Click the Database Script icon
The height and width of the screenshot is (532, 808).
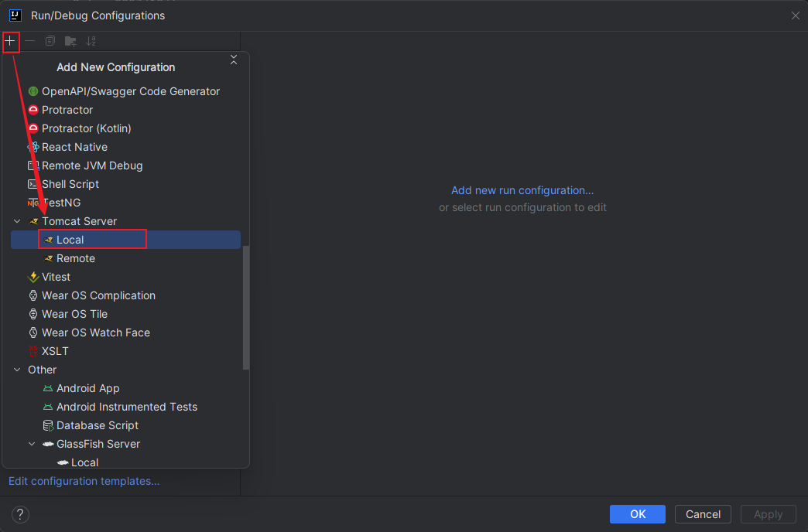coord(48,425)
